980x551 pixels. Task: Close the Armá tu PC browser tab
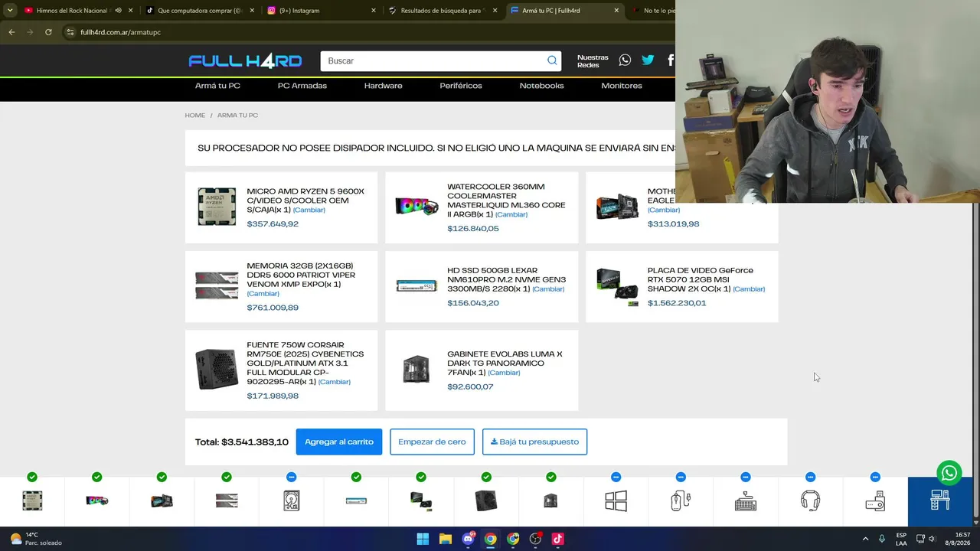coord(616,11)
